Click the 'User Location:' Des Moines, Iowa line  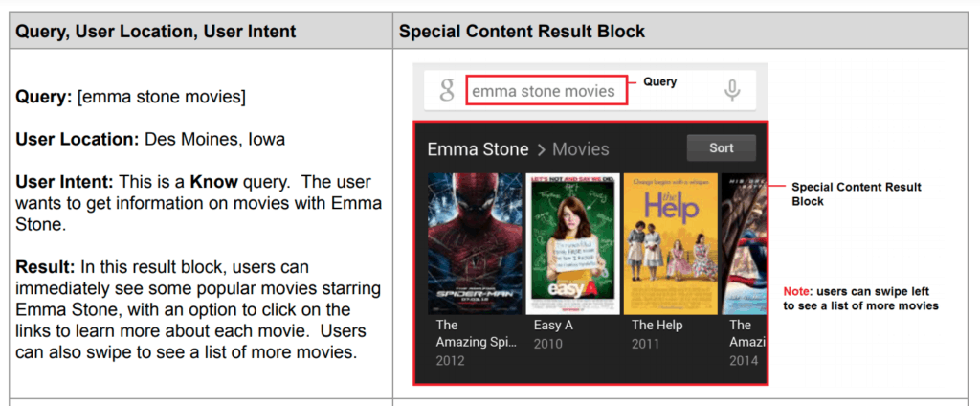point(150,139)
